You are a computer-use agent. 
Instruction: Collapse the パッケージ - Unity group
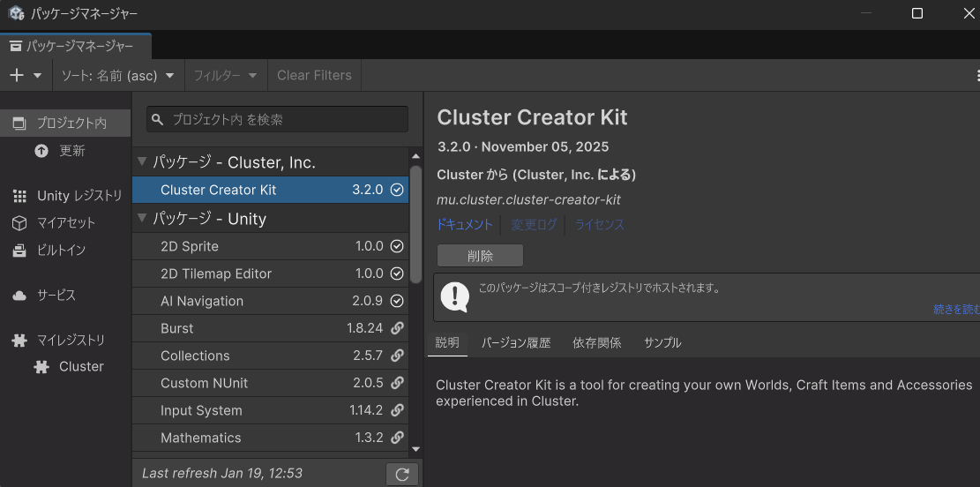(141, 219)
